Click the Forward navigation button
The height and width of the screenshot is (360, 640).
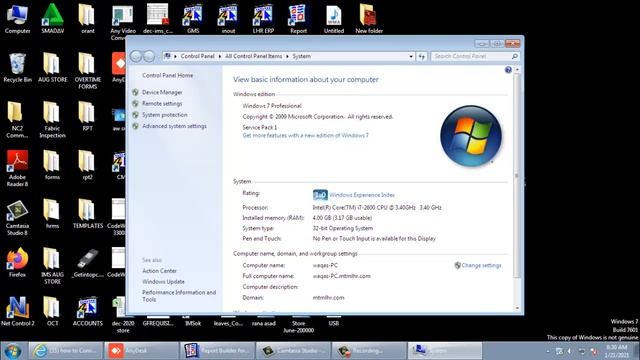(x=149, y=56)
